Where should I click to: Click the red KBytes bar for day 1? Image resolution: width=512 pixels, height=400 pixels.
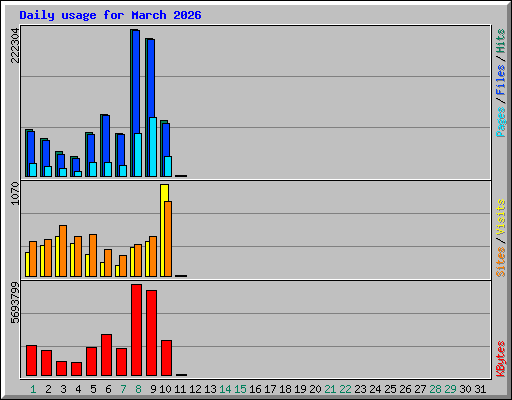[31, 360]
